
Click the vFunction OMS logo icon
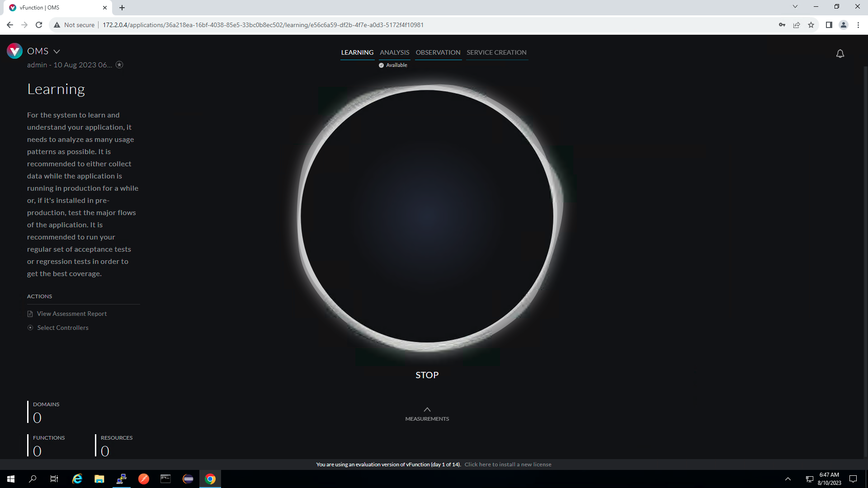(15, 51)
